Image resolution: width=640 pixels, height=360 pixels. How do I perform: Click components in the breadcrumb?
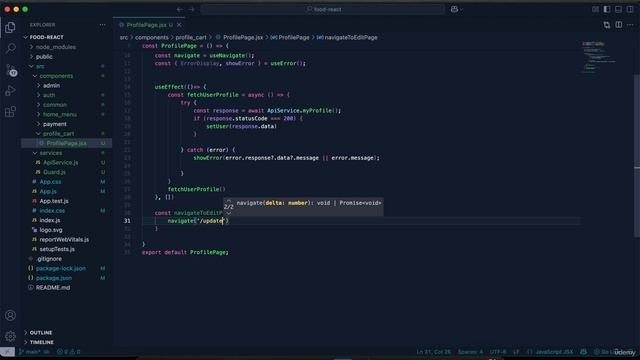[151, 37]
